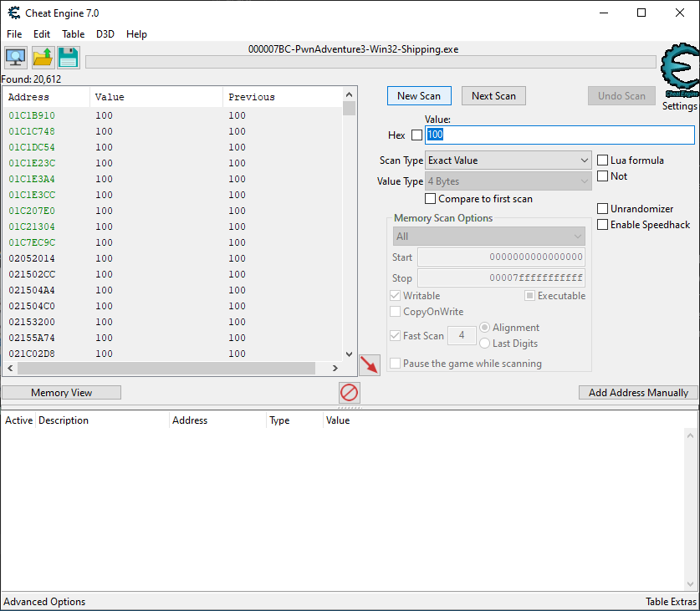Open Table Extras

[x=671, y=602]
